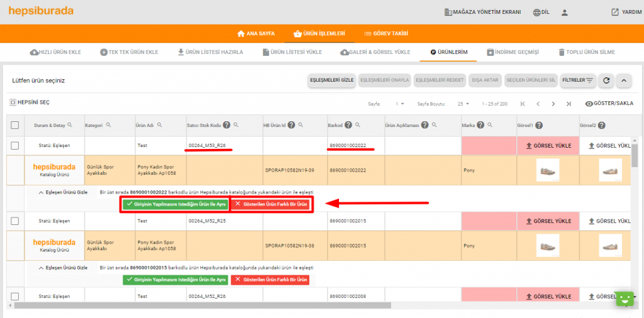Expand the Filtreler filter menu
644x318 pixels.
coord(577,80)
